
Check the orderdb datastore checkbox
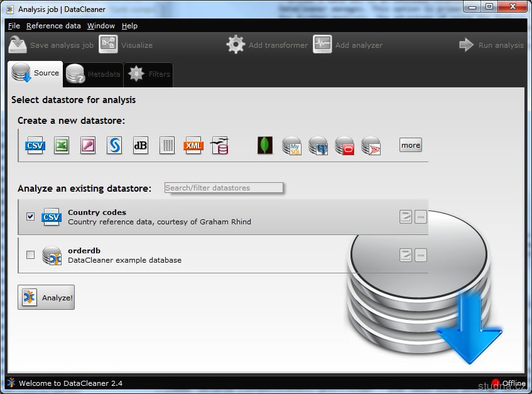(x=31, y=254)
